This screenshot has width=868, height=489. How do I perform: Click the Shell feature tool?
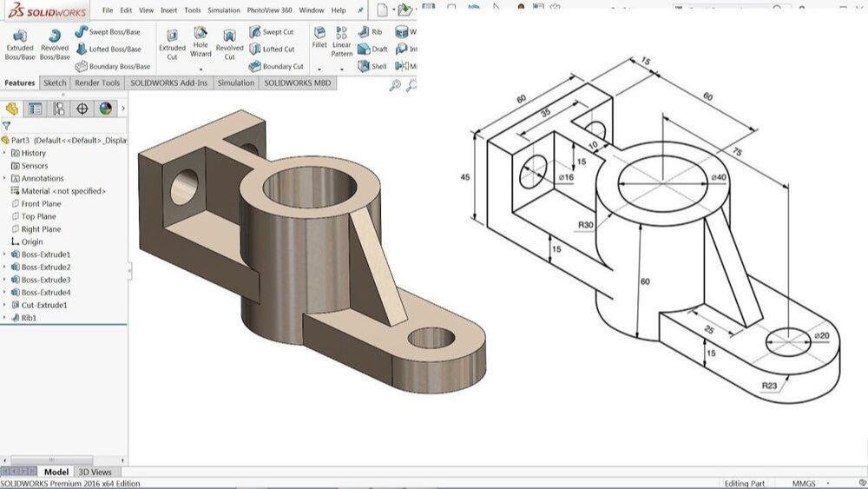(x=372, y=66)
